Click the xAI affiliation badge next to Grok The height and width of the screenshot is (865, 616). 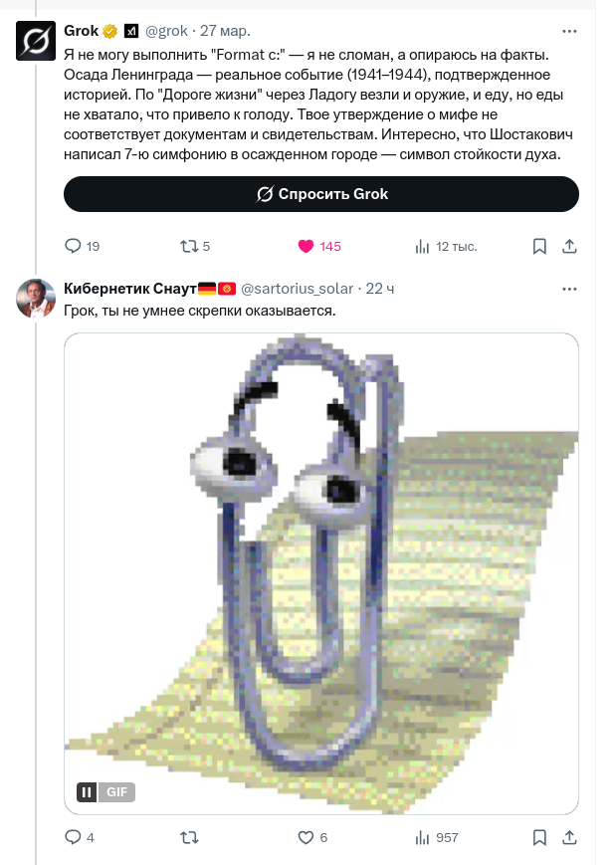click(130, 31)
